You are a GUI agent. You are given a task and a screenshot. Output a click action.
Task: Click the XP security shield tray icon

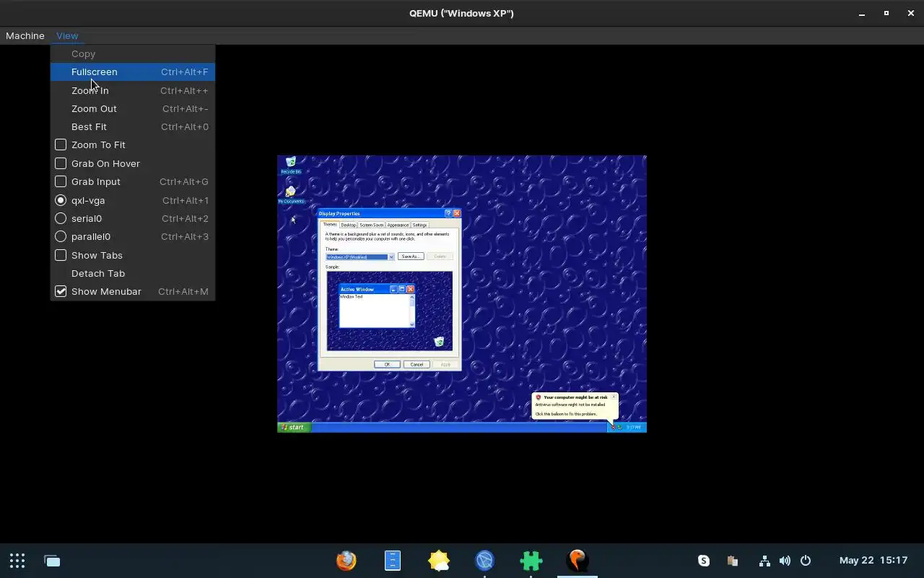click(614, 427)
